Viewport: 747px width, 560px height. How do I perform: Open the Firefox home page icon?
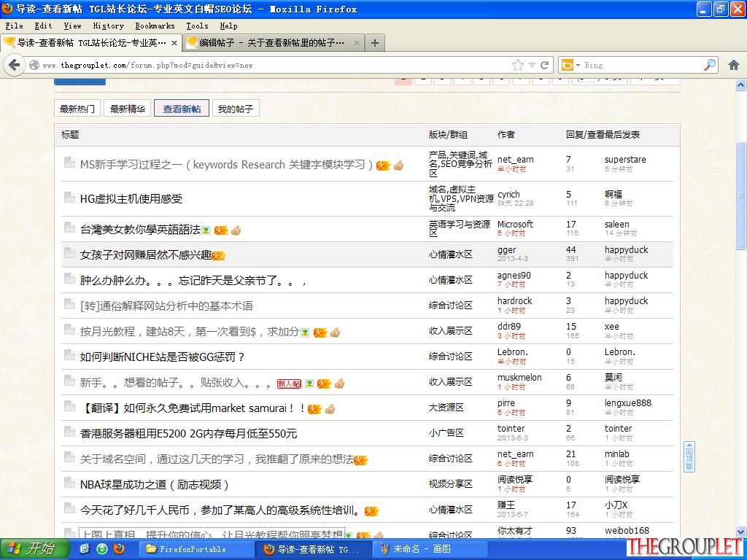coord(734,65)
